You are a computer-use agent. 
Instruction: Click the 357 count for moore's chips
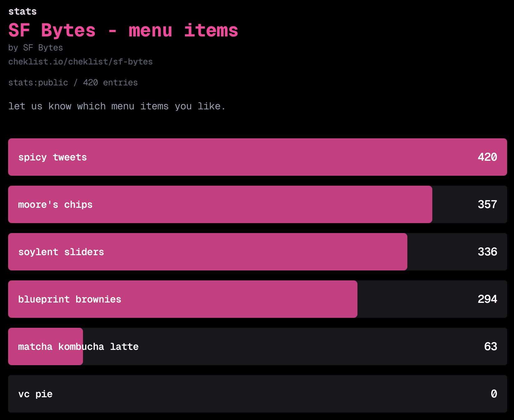point(487,204)
